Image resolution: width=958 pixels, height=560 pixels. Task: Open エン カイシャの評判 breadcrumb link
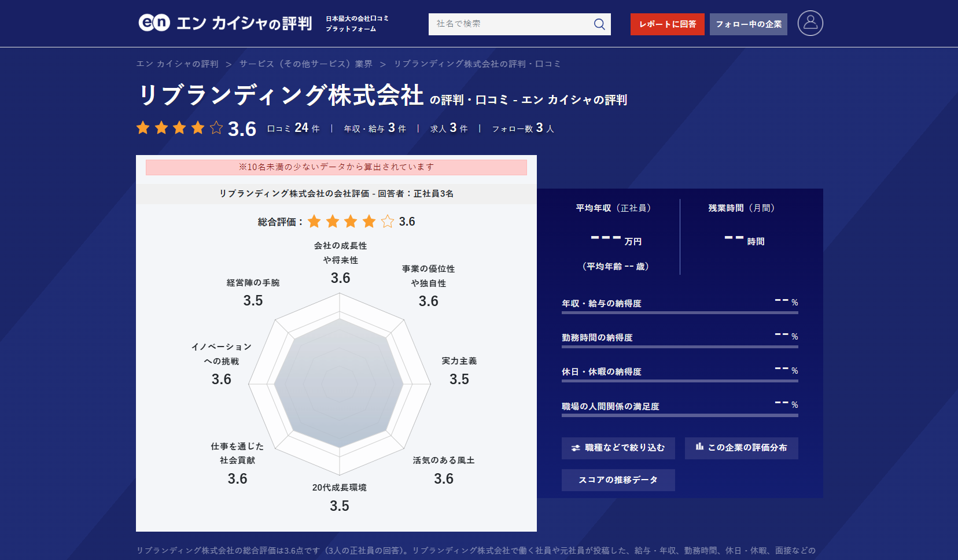click(177, 64)
